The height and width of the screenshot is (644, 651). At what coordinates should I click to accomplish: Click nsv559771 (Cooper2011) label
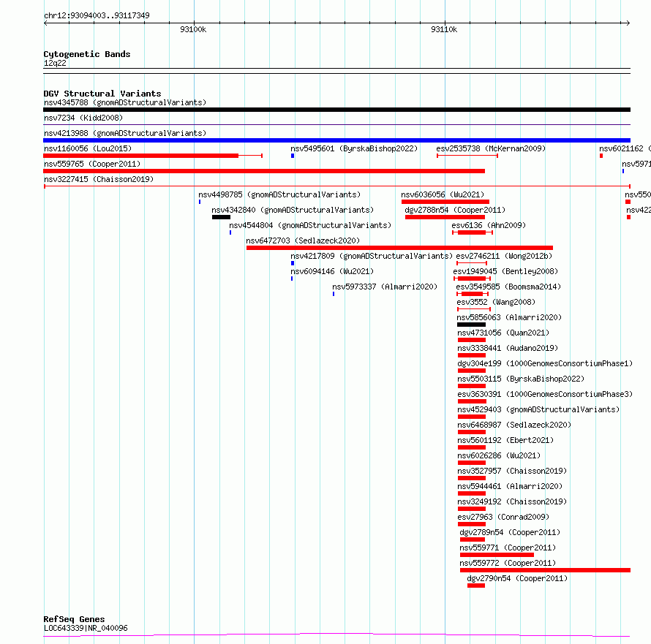tap(508, 548)
